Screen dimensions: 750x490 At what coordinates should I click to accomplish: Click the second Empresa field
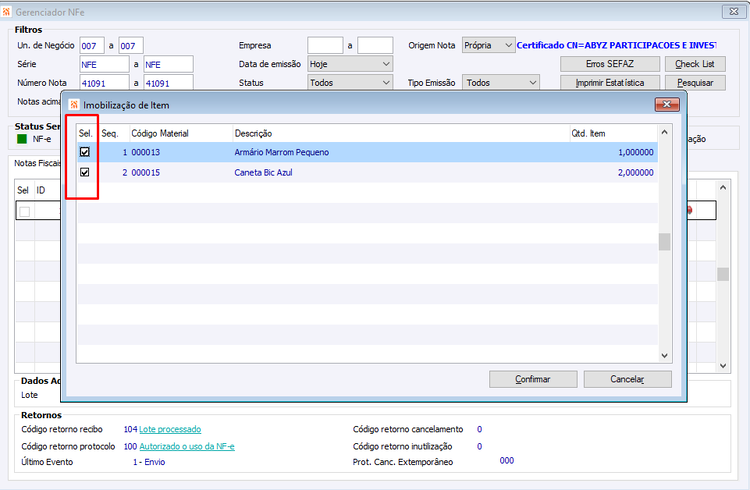(375, 45)
